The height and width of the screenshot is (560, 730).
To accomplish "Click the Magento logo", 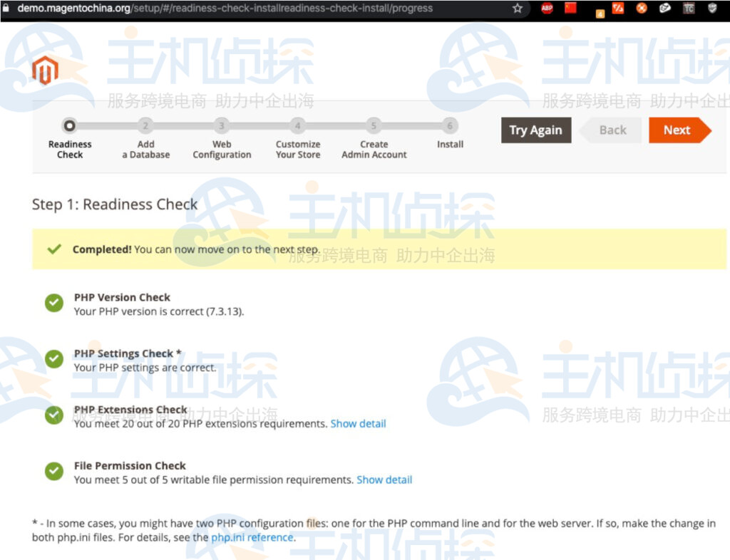I will [x=45, y=71].
